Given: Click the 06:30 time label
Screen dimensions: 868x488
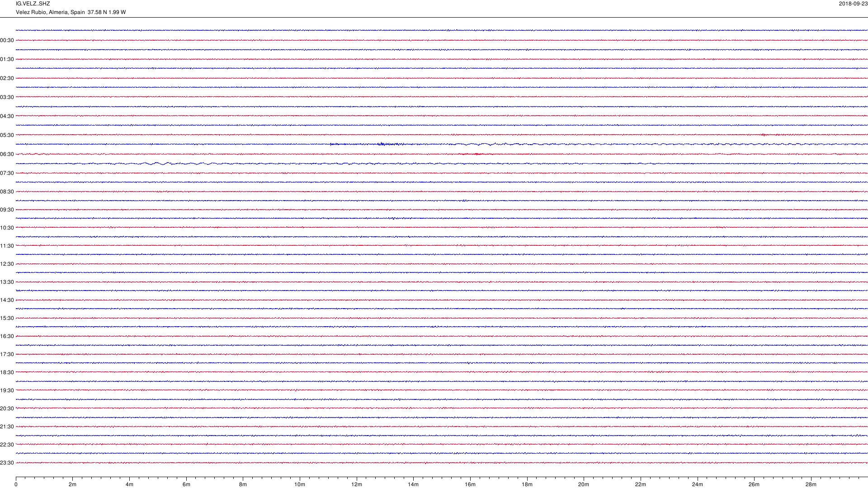Looking at the screenshot, I should click(7, 154).
